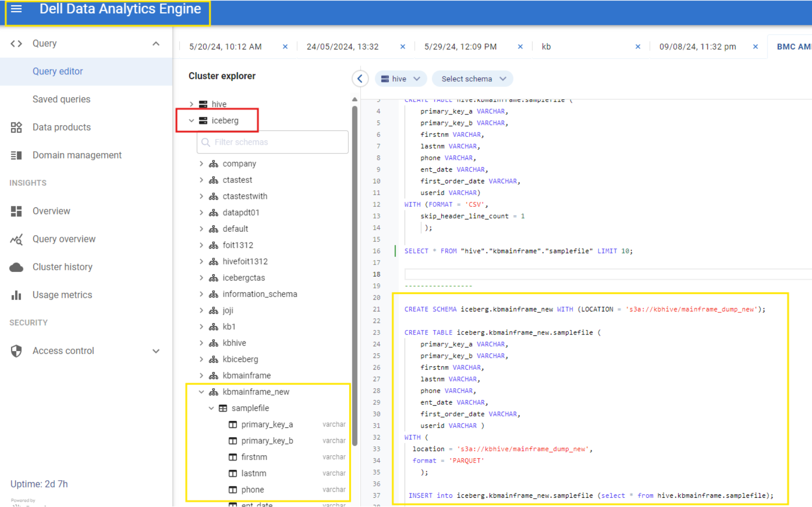
Task: Click the Data products icon
Action: [x=16, y=127]
